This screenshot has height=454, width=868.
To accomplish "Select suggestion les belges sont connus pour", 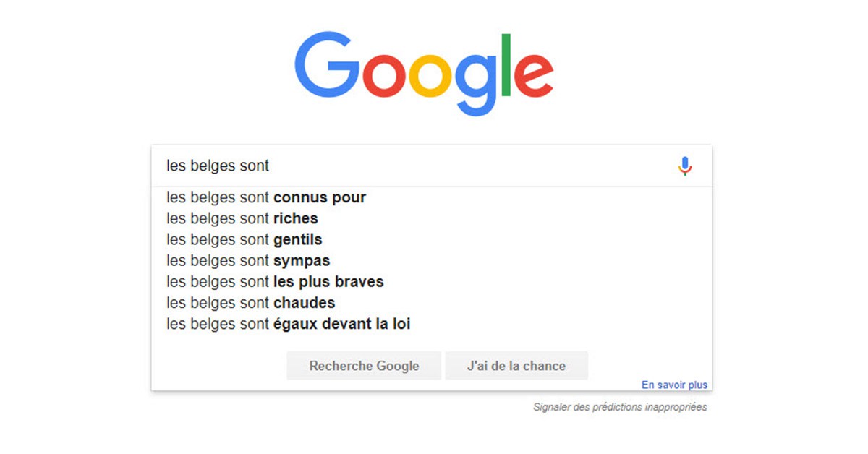I will point(266,197).
